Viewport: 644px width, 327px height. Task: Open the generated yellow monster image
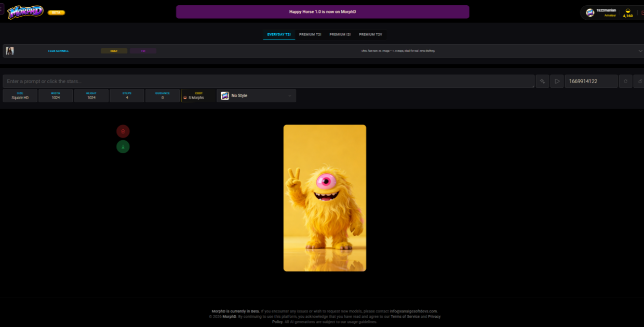325,198
